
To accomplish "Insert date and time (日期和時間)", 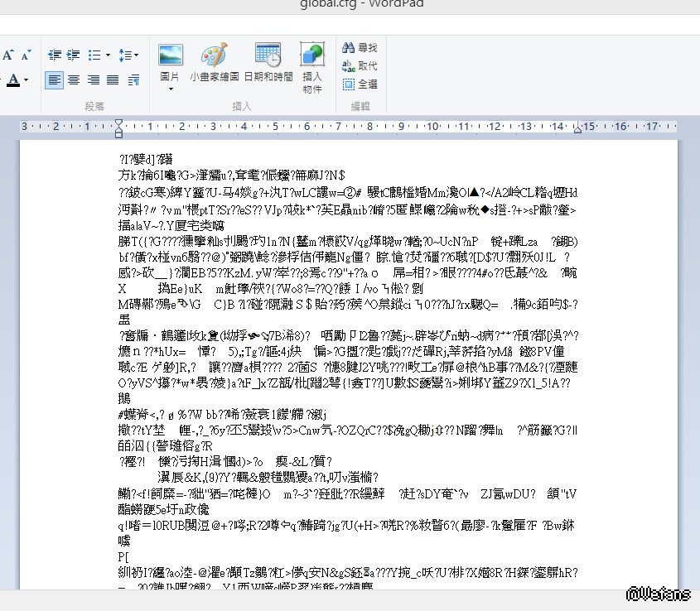I will point(268,62).
